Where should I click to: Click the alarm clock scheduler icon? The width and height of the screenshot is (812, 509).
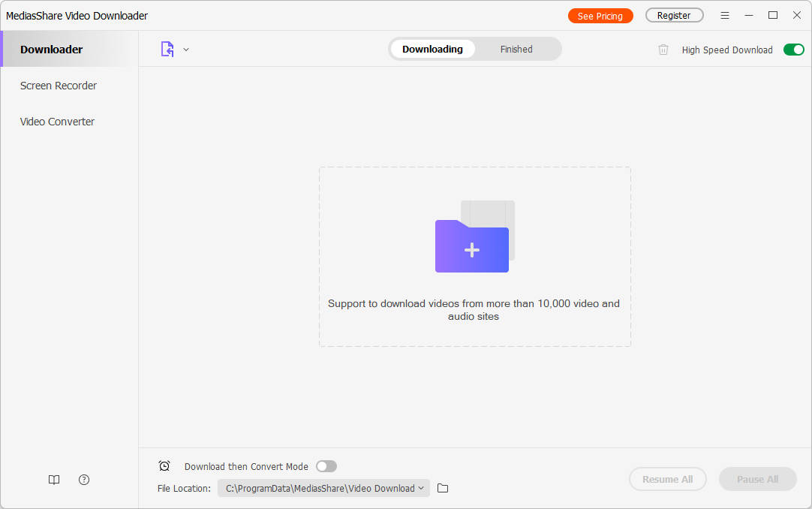[x=164, y=465]
